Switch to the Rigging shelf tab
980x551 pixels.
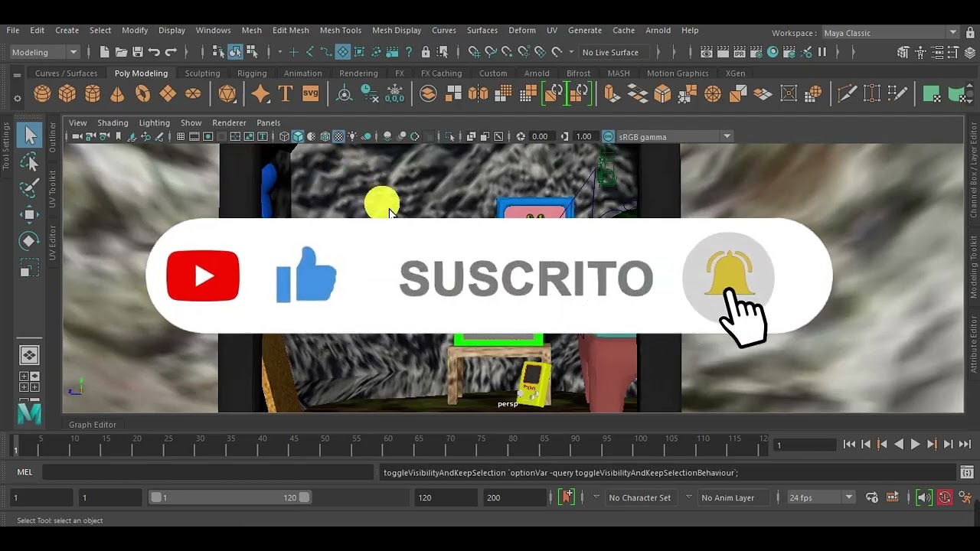click(252, 73)
